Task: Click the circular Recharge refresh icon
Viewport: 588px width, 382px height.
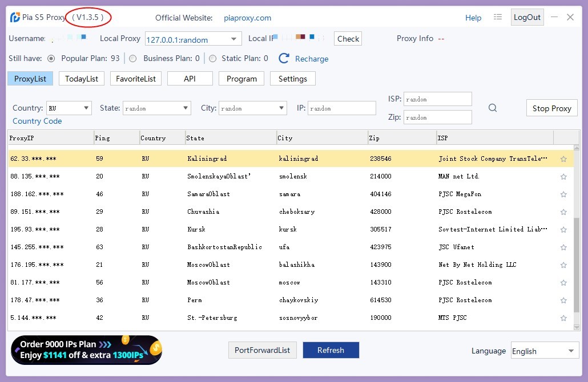Action: [284, 58]
